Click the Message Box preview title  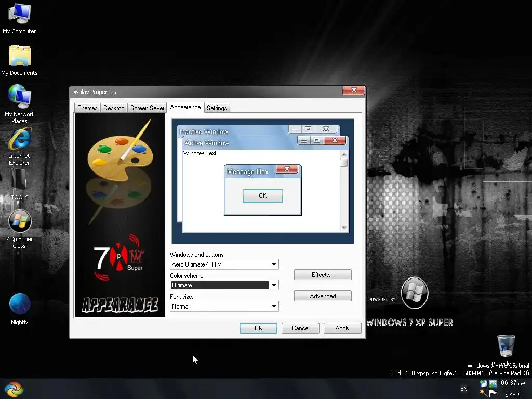click(248, 171)
